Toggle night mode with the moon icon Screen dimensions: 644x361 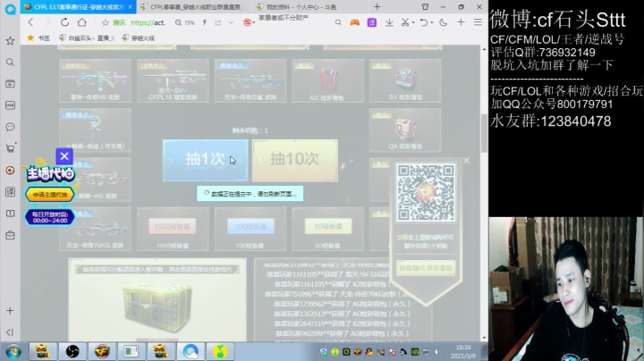coord(443,22)
